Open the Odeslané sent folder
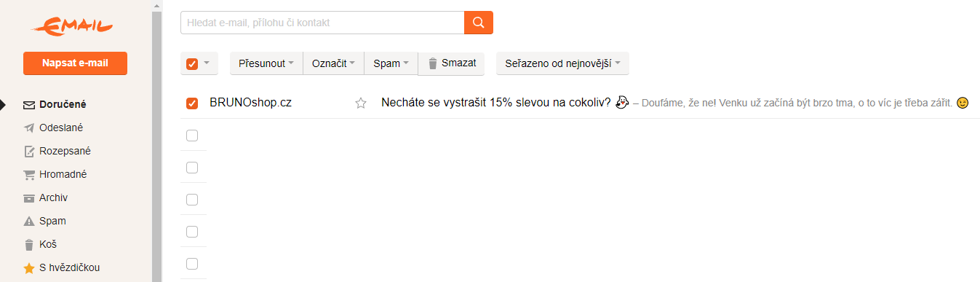This screenshot has height=282, width=980. click(53, 128)
